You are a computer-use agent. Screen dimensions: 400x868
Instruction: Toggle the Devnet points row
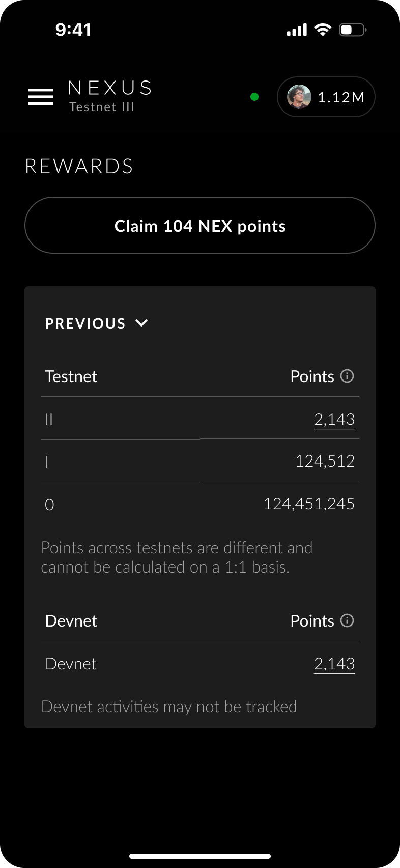pyautogui.click(x=334, y=663)
